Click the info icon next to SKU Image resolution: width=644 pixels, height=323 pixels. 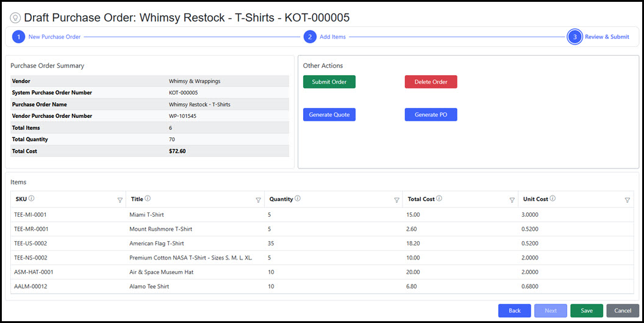coord(31,198)
